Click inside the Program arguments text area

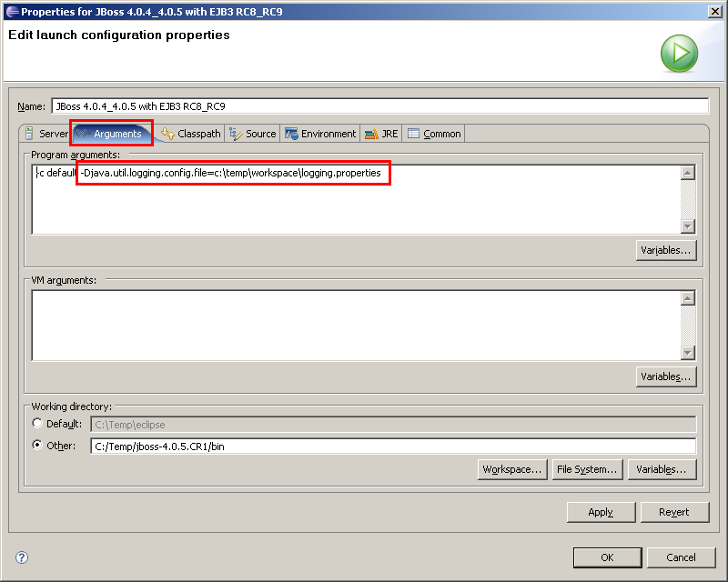tap(356, 199)
